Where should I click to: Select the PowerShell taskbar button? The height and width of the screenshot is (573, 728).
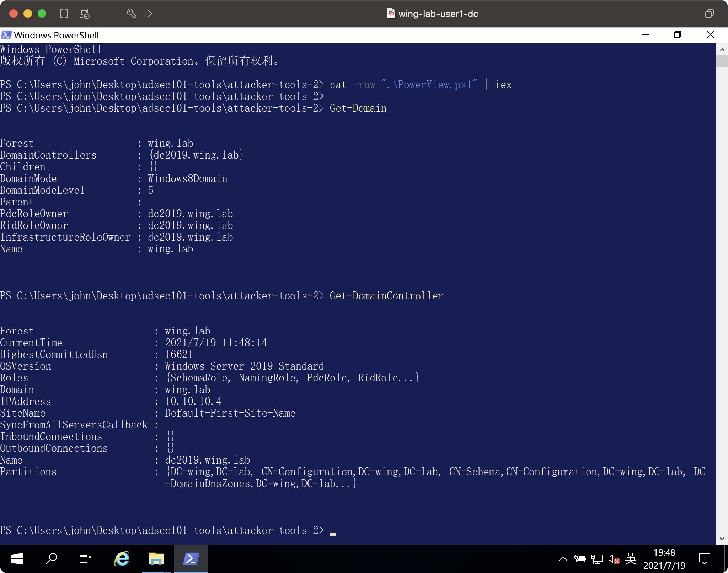(x=191, y=559)
